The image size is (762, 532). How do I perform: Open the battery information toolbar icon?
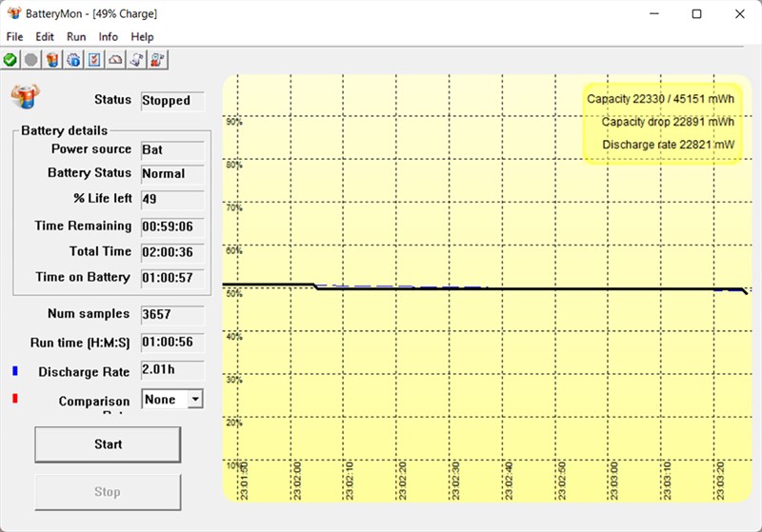point(52,60)
